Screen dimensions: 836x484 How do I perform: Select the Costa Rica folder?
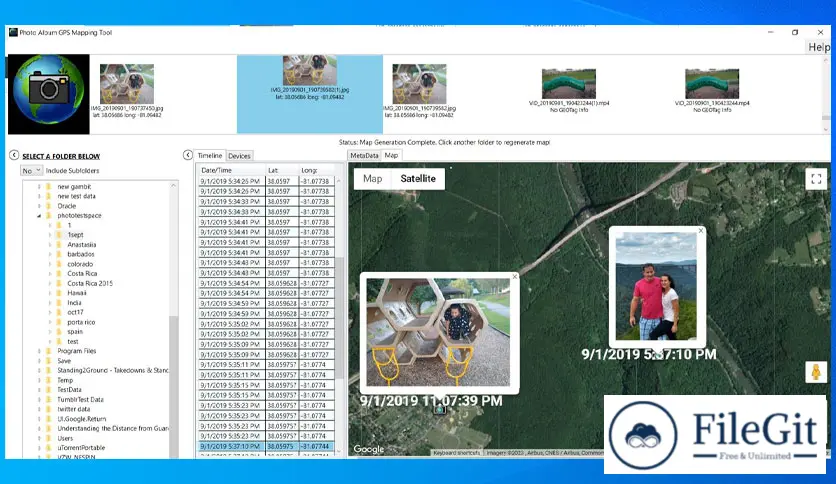(x=82, y=273)
